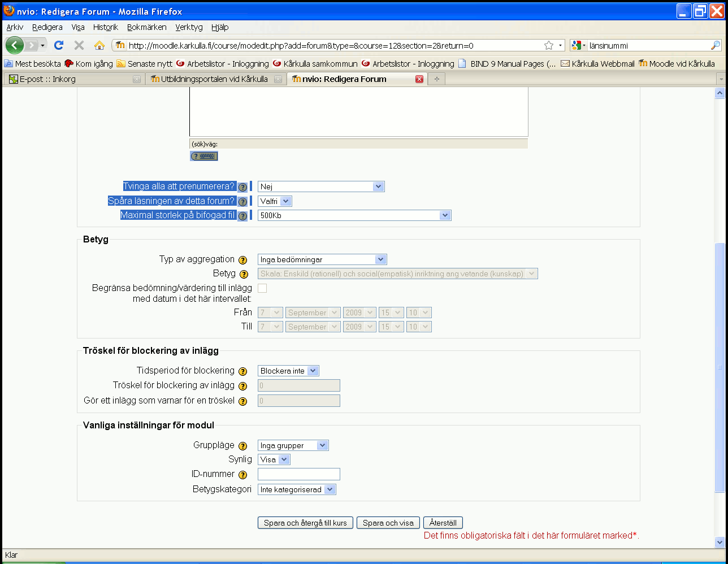Switch to the E-post :: Inkorg tab
728x564 pixels.
point(73,79)
